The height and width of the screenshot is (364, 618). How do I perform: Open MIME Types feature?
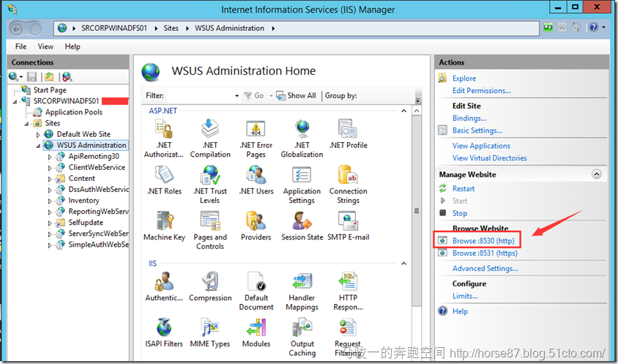(x=210, y=333)
